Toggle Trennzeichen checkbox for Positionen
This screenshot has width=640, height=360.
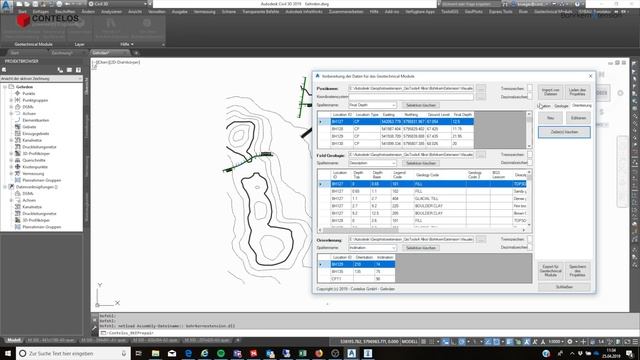(529, 88)
